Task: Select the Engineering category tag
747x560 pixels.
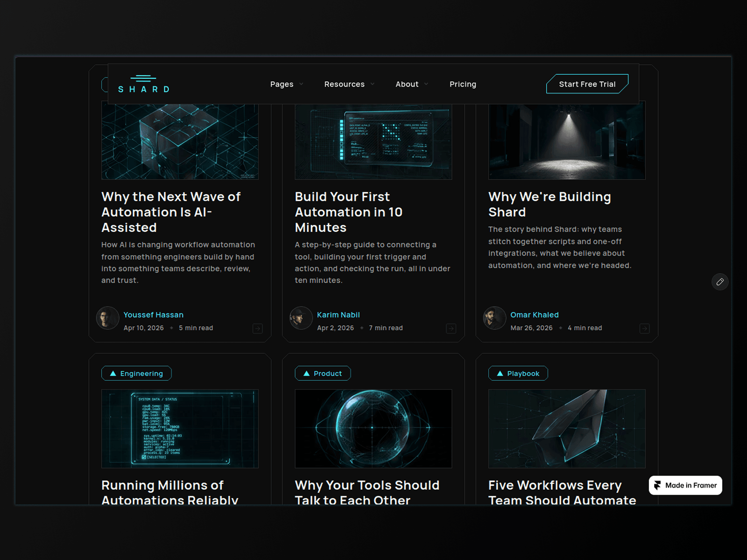Action: [x=136, y=373]
